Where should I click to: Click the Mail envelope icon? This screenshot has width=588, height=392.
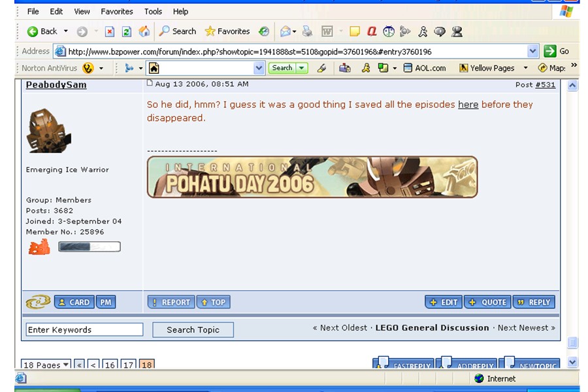(x=286, y=31)
